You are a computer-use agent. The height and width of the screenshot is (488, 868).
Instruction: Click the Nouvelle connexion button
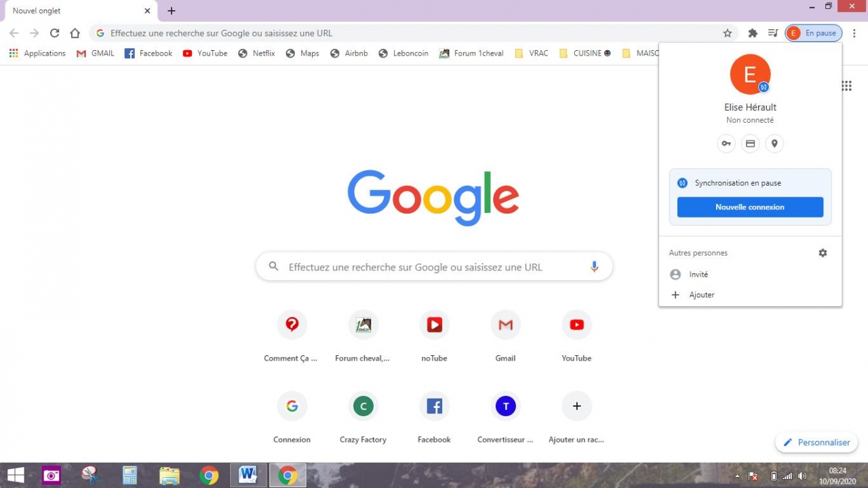(750, 207)
